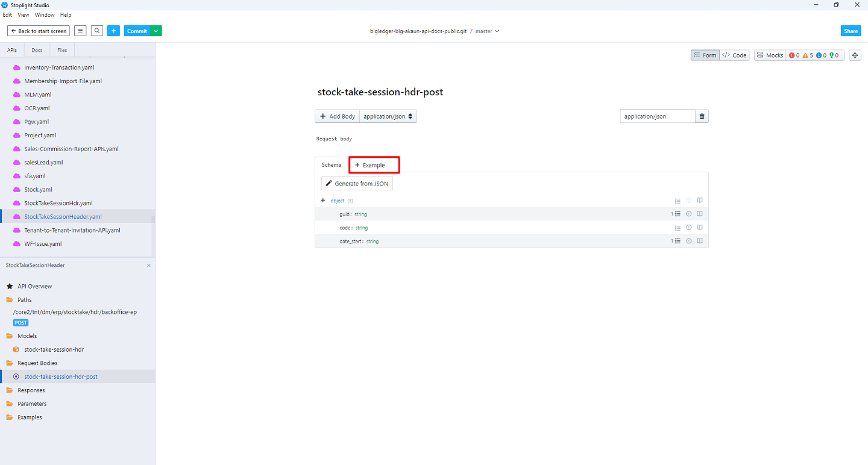Open validations for the date_start property
Image resolution: width=868 pixels, height=465 pixels.
pyautogui.click(x=677, y=241)
